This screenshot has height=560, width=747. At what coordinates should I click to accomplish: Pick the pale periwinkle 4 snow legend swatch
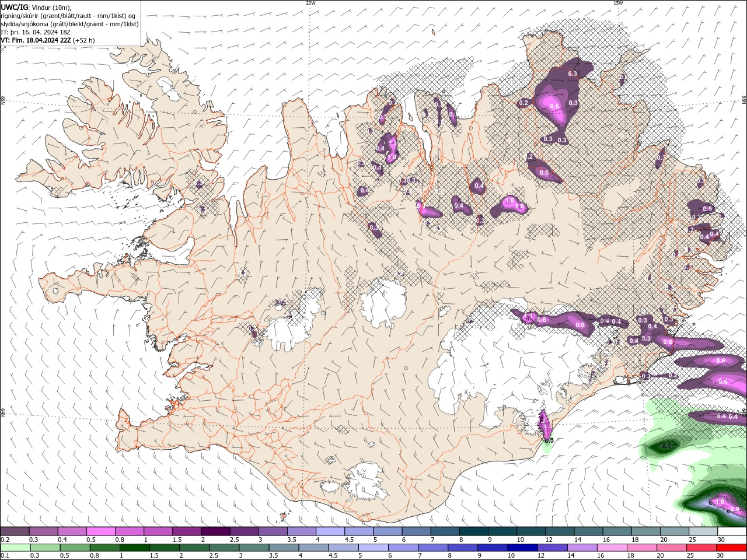click(x=330, y=531)
